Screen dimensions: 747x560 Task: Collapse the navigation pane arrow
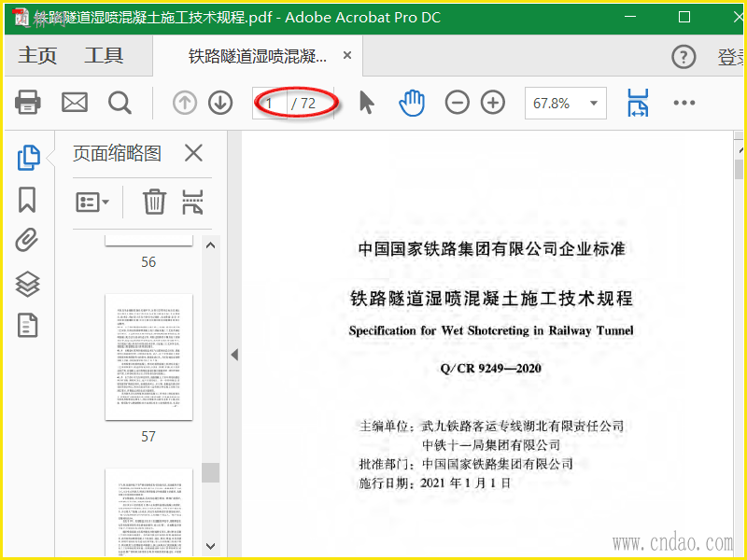(234, 355)
